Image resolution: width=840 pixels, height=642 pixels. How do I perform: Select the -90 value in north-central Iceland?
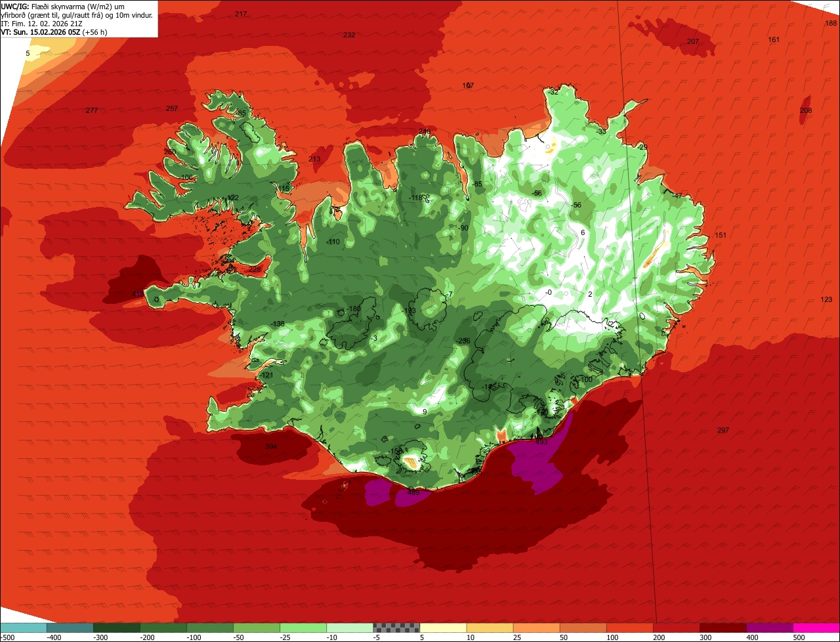pyautogui.click(x=463, y=228)
